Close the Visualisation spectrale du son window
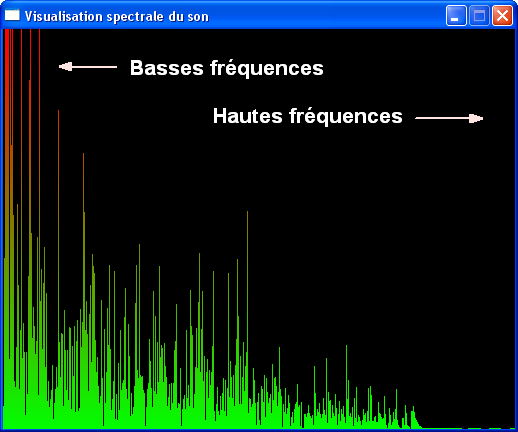This screenshot has height=432, width=518. pyautogui.click(x=502, y=16)
